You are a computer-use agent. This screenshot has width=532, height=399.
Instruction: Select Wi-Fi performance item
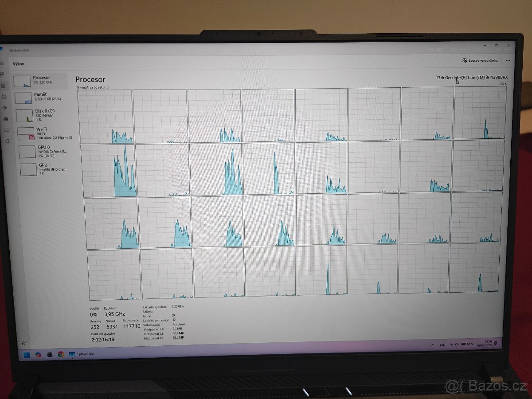point(44,133)
